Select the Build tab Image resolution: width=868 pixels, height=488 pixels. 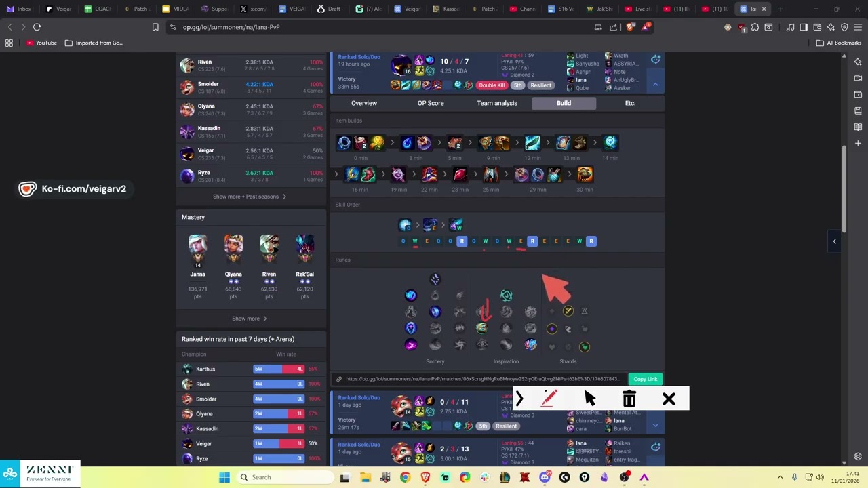tap(564, 103)
